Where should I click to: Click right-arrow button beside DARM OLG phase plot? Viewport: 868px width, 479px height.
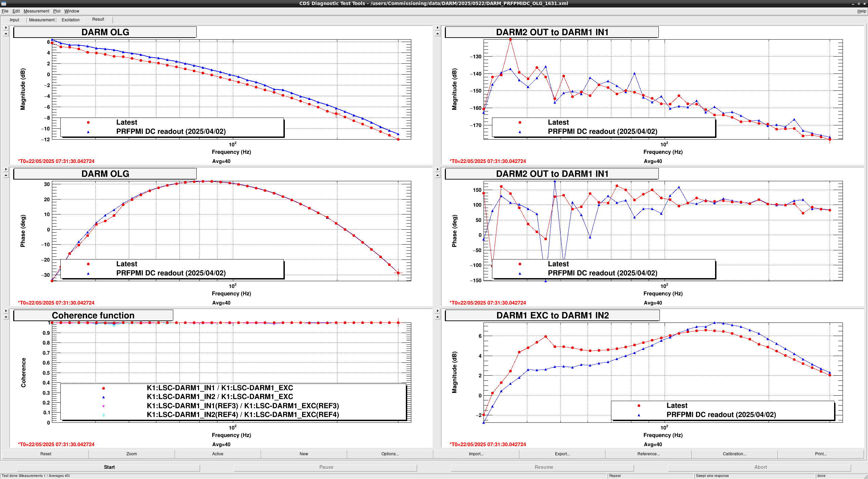pos(6,169)
